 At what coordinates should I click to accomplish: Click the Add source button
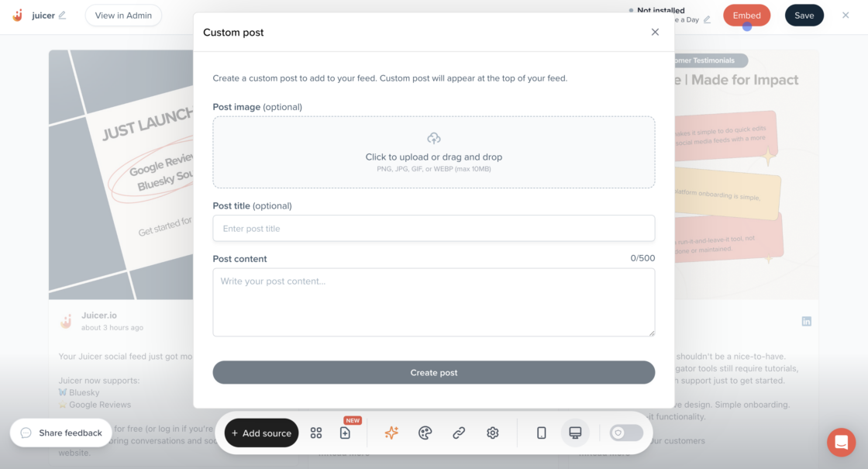point(262,433)
